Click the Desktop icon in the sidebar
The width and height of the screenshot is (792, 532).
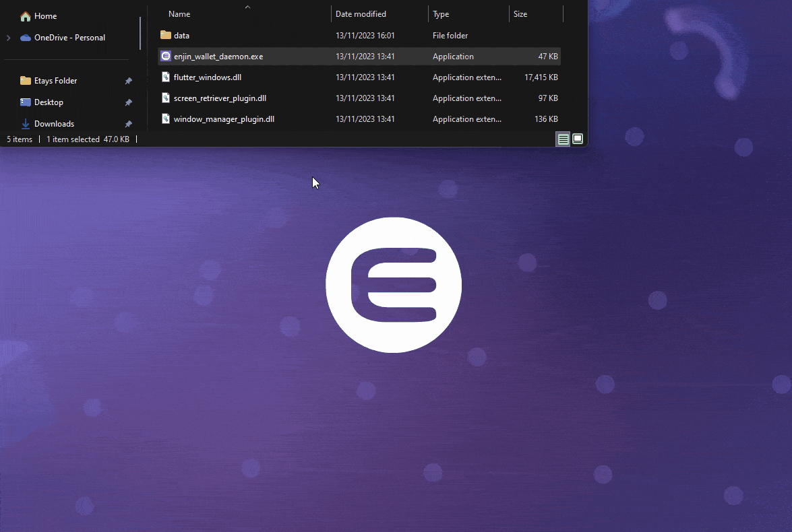(x=25, y=102)
